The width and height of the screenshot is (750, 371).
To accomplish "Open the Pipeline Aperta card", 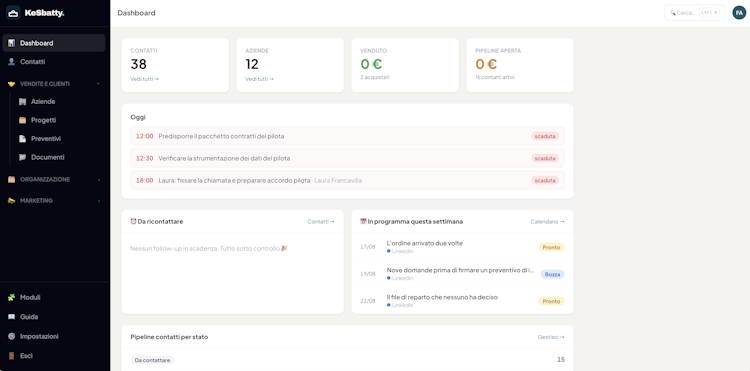I will click(519, 65).
